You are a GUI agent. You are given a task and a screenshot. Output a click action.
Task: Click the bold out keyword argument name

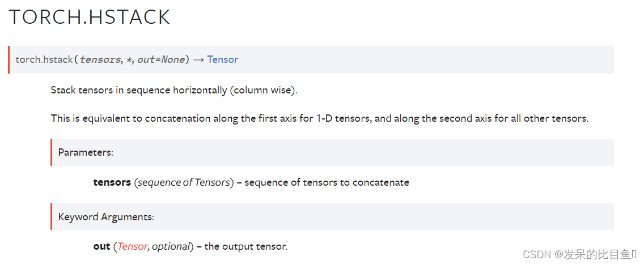point(102,246)
